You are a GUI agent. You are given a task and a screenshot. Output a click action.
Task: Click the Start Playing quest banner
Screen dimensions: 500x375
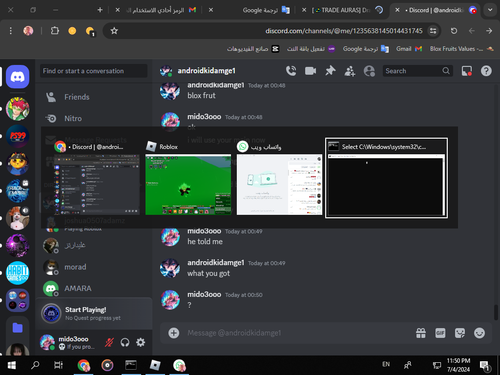[94, 313]
